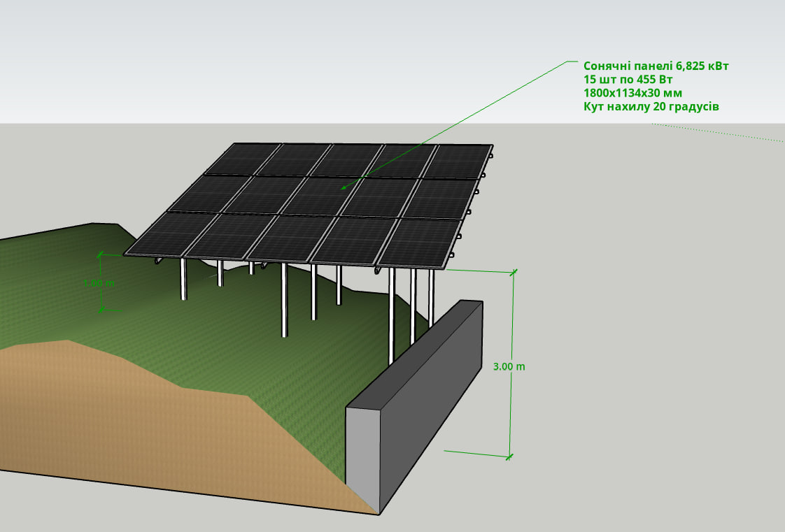The width and height of the screenshot is (785, 532).
Task: Click the top end of the 3.00 m dimension
Action: click(515, 272)
